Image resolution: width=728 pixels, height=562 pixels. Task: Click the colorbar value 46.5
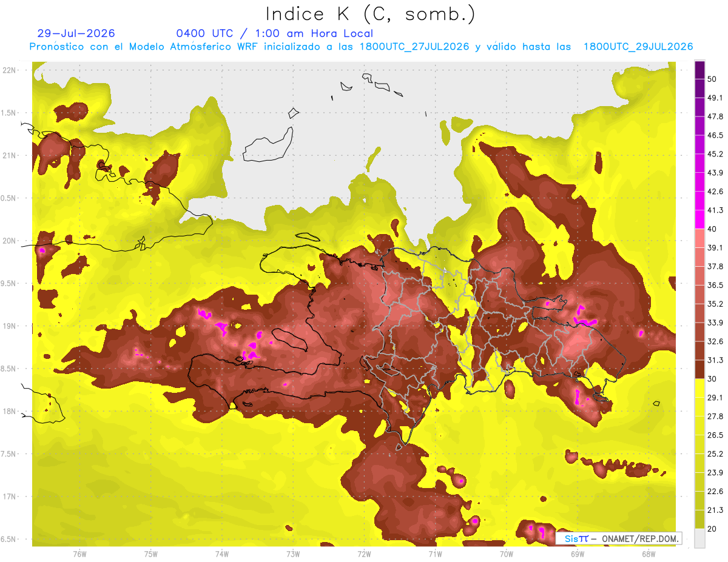pyautogui.click(x=715, y=135)
